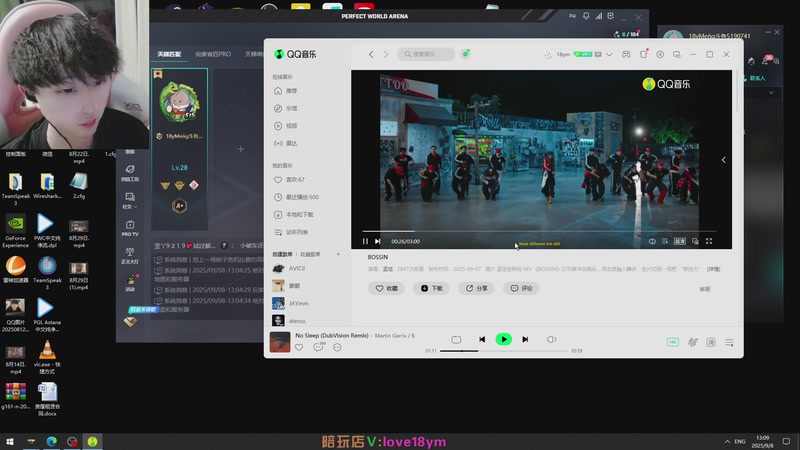Image resolution: width=800 pixels, height=450 pixels.
Task: Mute the video volume icon
Action: click(x=652, y=241)
